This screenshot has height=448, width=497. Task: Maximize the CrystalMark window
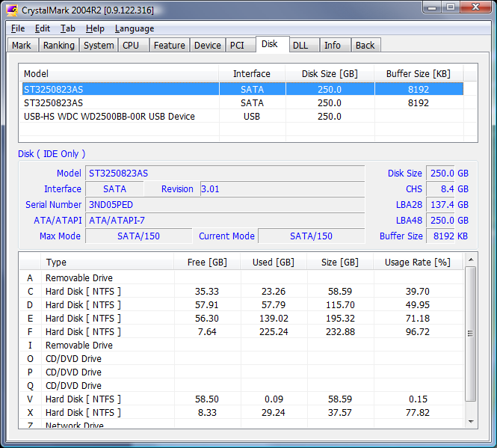451,7
